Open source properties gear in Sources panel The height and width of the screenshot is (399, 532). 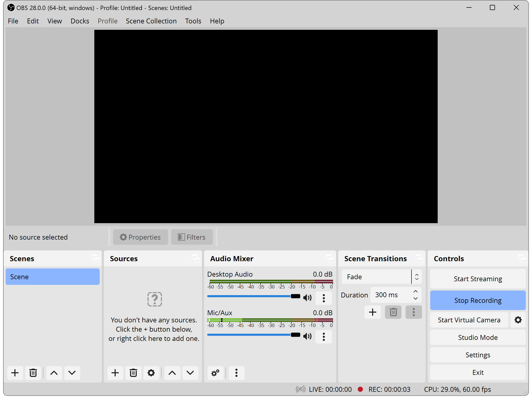pos(151,373)
